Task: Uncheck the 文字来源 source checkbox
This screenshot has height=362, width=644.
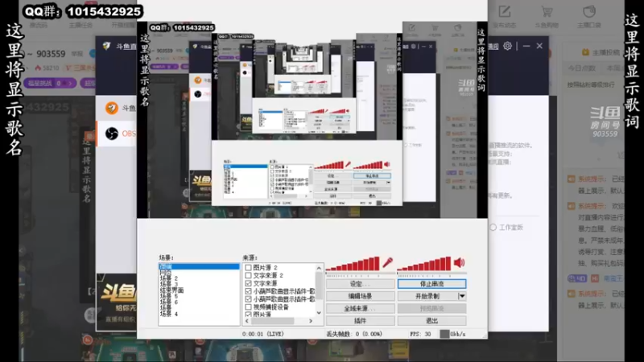Action: tap(248, 283)
